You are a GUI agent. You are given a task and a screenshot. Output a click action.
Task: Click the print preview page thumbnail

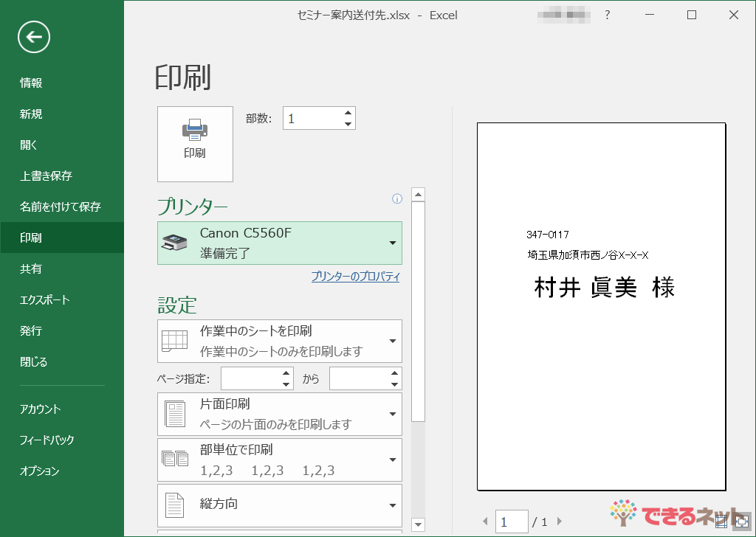click(x=601, y=306)
